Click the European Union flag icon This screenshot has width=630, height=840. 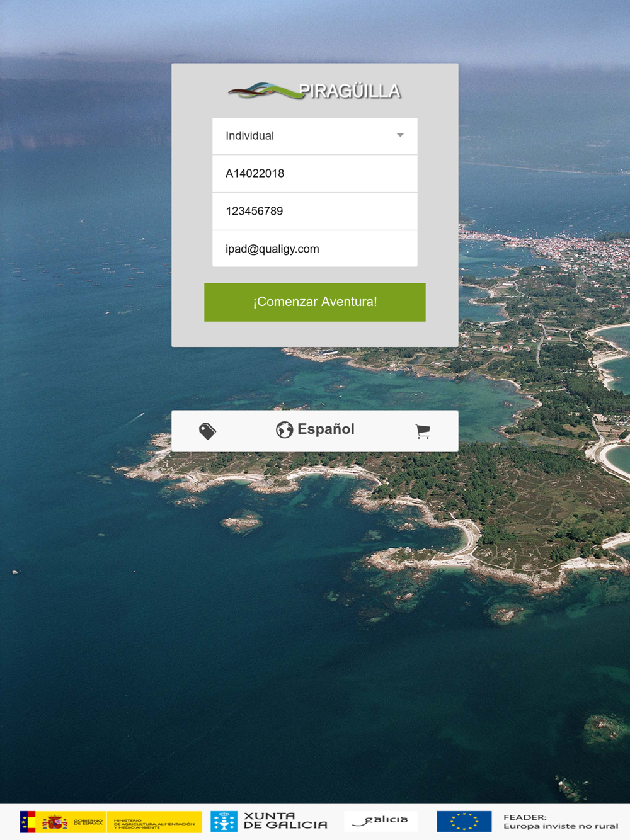464,821
